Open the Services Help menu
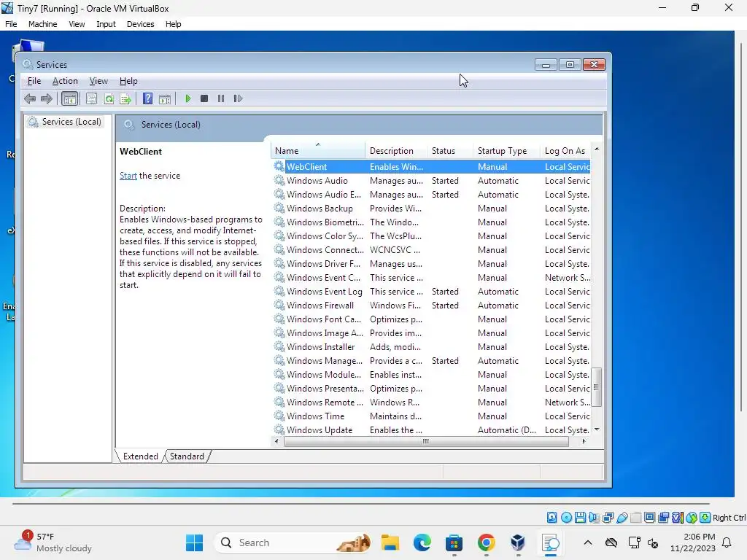Viewport: 747px width, 560px height. point(128,81)
